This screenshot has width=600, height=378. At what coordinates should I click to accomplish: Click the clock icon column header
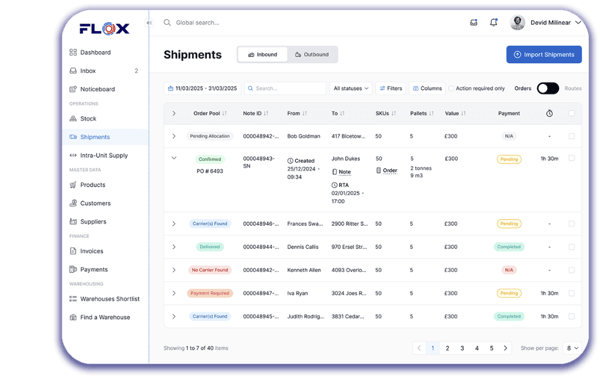click(x=549, y=113)
